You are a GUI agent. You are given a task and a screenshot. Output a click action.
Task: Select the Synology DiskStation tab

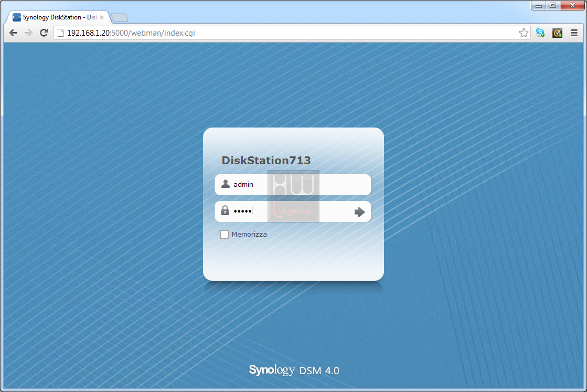pos(58,17)
